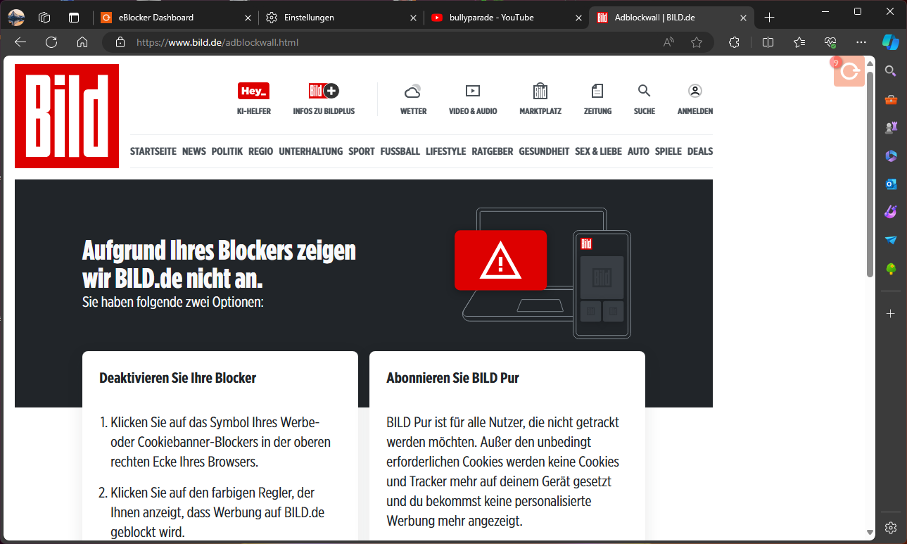
Task: Reload the page with refresh button
Action: coord(52,42)
